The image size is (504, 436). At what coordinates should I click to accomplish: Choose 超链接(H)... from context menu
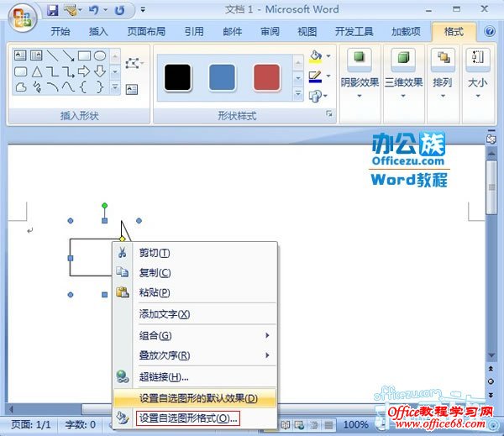pyautogui.click(x=195, y=377)
